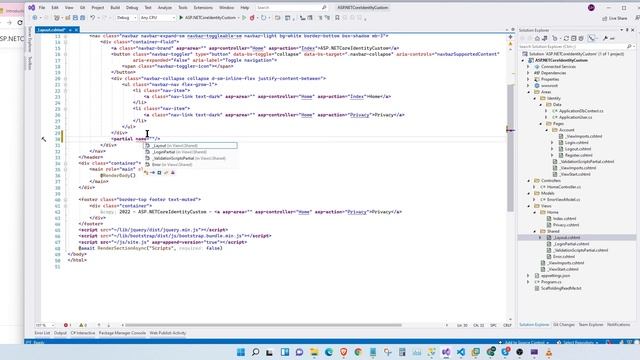Open the Extensions menu
This screenshot has width=640, height=360.
click(203, 7)
